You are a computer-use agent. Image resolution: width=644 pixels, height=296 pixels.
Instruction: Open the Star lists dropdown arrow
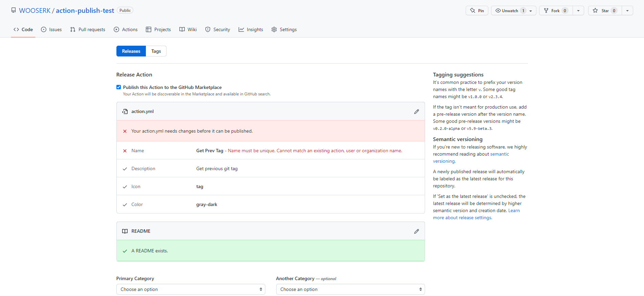click(627, 11)
